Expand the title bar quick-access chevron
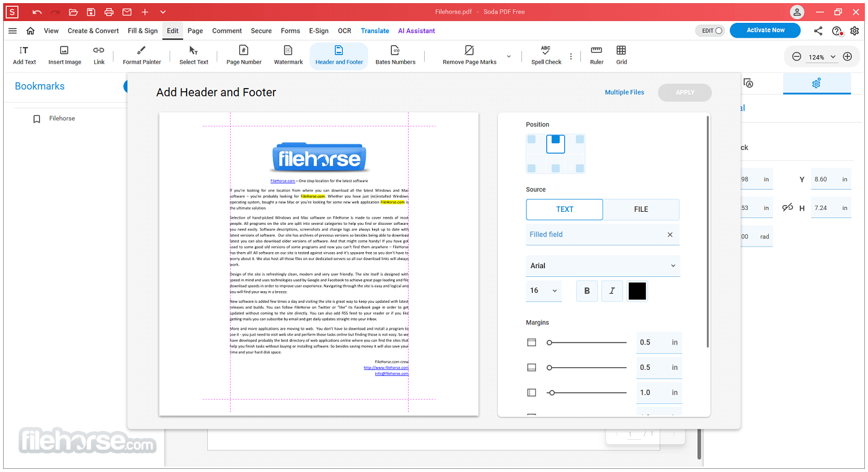 (x=163, y=12)
